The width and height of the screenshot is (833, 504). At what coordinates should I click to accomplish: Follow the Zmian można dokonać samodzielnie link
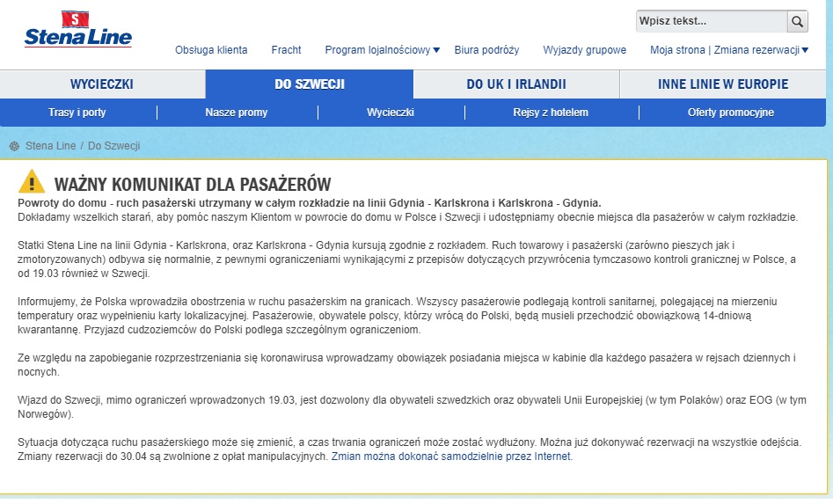pos(451,457)
